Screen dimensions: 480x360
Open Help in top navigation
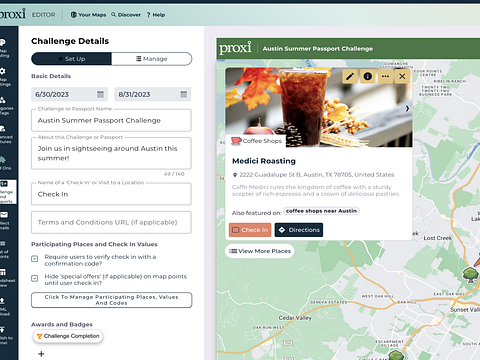[x=156, y=15]
